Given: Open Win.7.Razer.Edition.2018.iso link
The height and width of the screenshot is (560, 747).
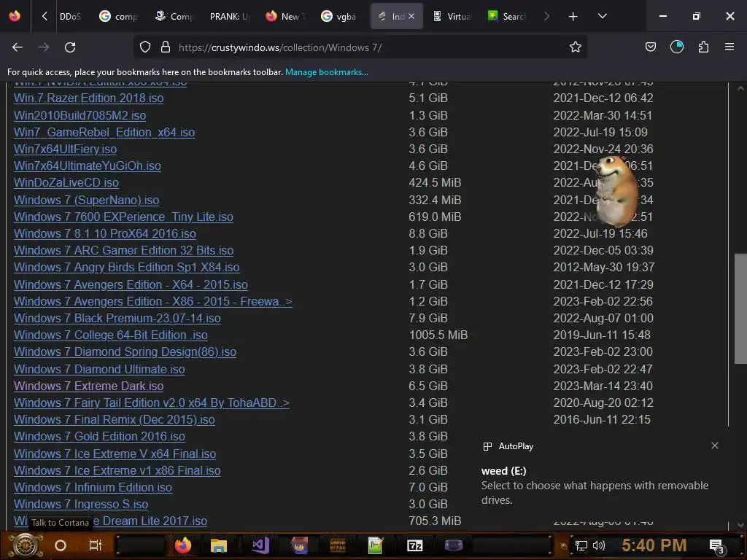Looking at the screenshot, I should (x=88, y=98).
